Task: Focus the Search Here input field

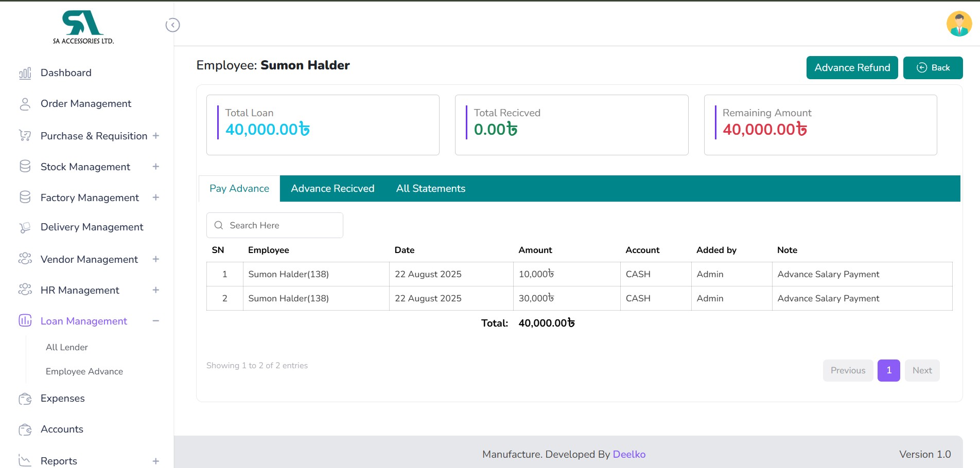Action: point(281,225)
